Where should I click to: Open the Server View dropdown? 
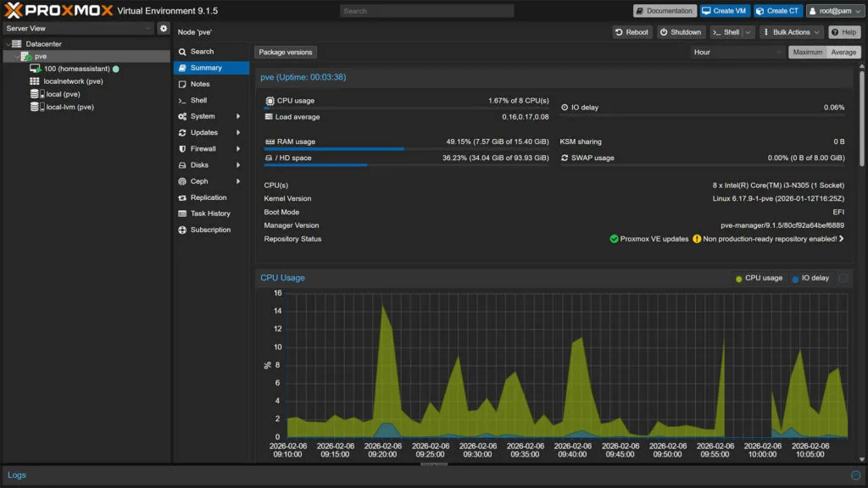(x=78, y=28)
